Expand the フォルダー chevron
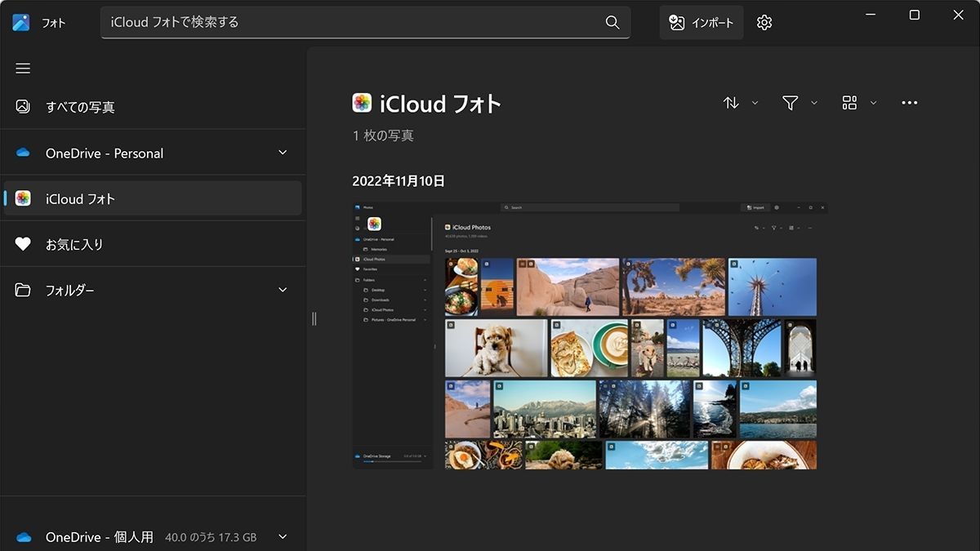Image resolution: width=980 pixels, height=551 pixels. (x=283, y=290)
